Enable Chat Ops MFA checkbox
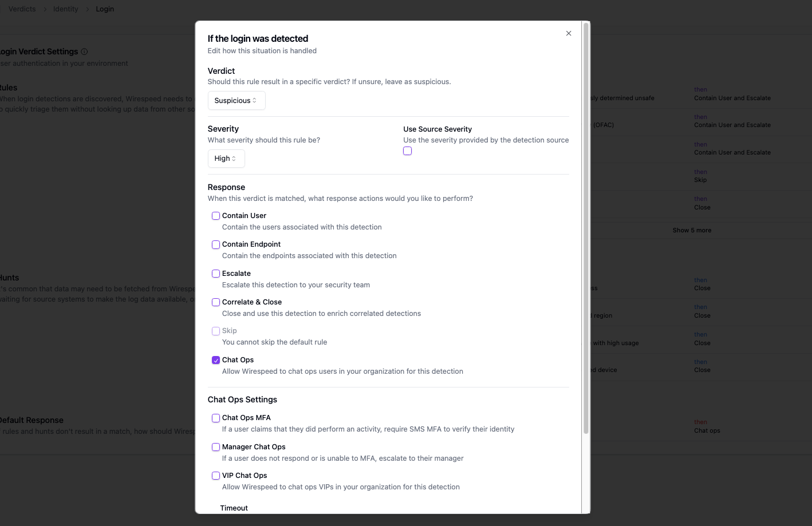 coord(216,418)
